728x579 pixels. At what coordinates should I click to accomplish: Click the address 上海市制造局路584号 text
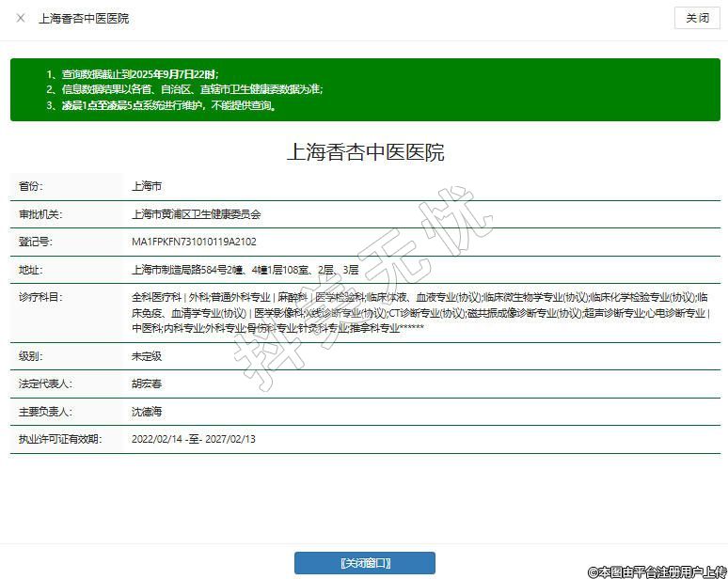pos(245,270)
